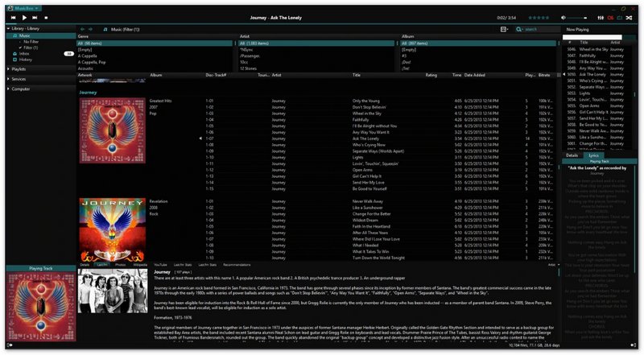Image resolution: width=644 pixels, height=355 pixels.
Task: Open the History node
Action: 25,60
